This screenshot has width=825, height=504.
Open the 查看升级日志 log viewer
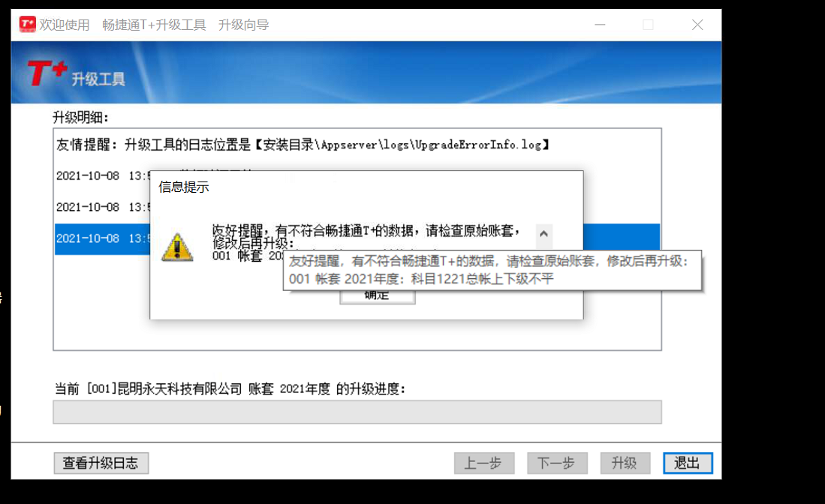pyautogui.click(x=101, y=463)
